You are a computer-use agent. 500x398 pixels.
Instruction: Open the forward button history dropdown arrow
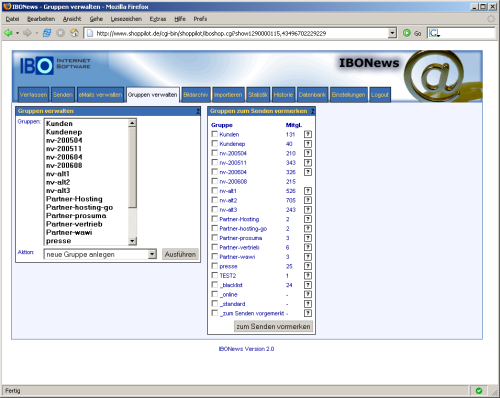[x=36, y=33]
